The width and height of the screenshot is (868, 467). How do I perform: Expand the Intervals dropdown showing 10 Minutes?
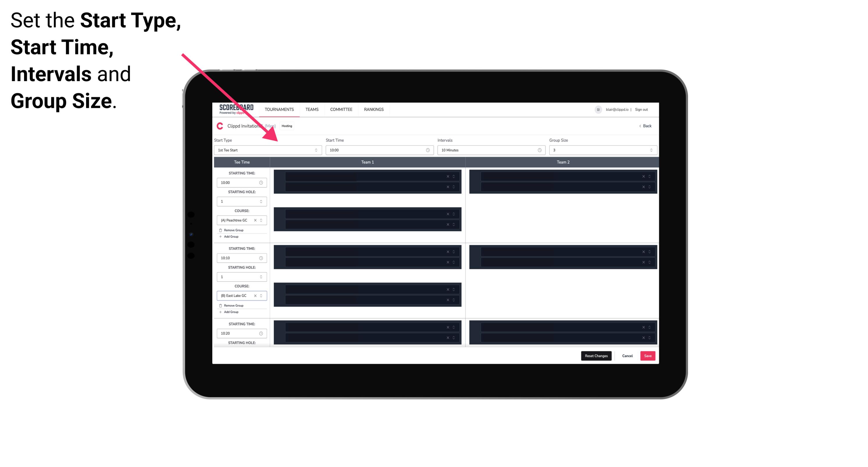pos(489,150)
